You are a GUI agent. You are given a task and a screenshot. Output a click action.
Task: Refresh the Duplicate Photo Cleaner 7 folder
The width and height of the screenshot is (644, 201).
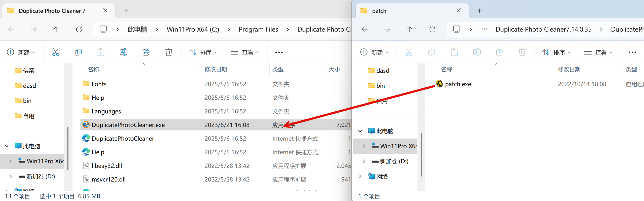click(79, 29)
